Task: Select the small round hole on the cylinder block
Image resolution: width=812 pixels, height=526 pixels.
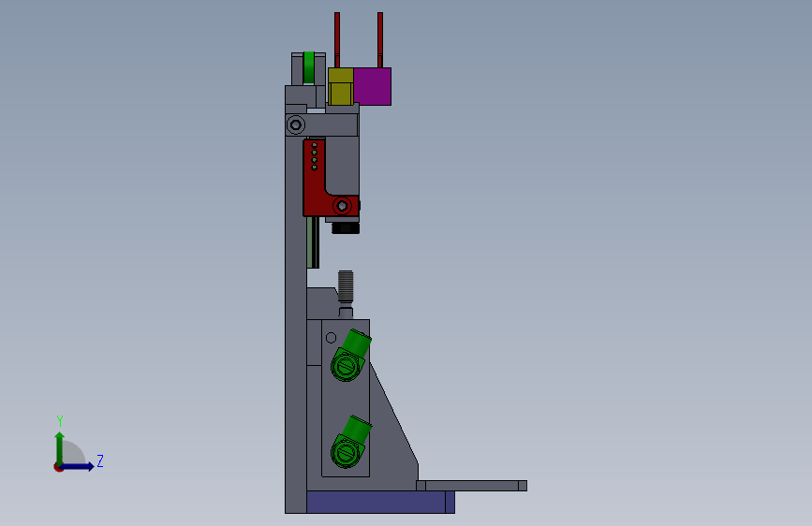Action: tap(331, 338)
